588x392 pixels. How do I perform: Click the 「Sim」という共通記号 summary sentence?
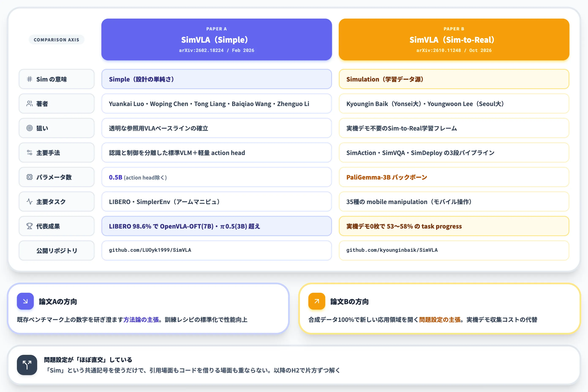[x=192, y=370]
